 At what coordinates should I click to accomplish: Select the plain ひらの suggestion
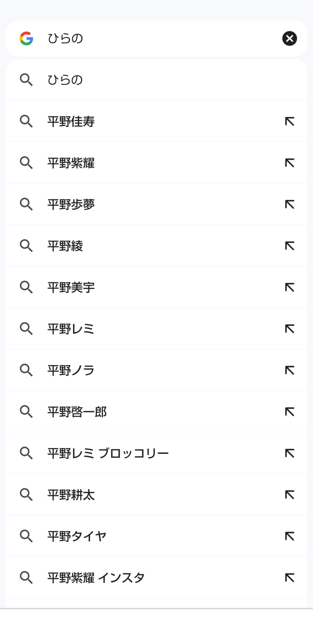65,80
